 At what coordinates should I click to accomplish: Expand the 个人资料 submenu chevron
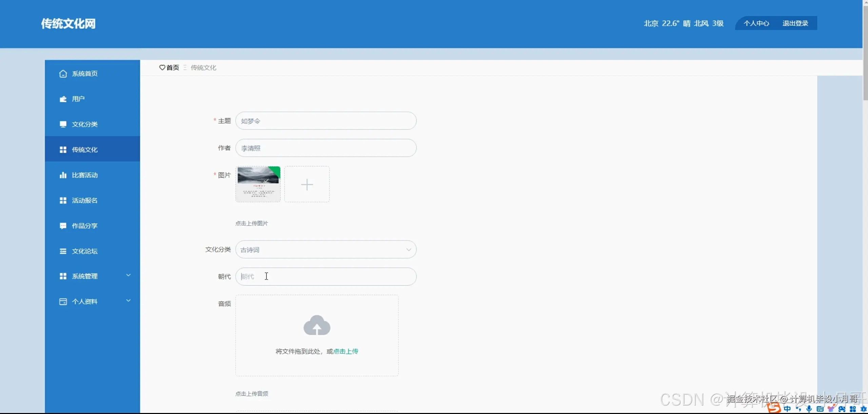(128, 301)
